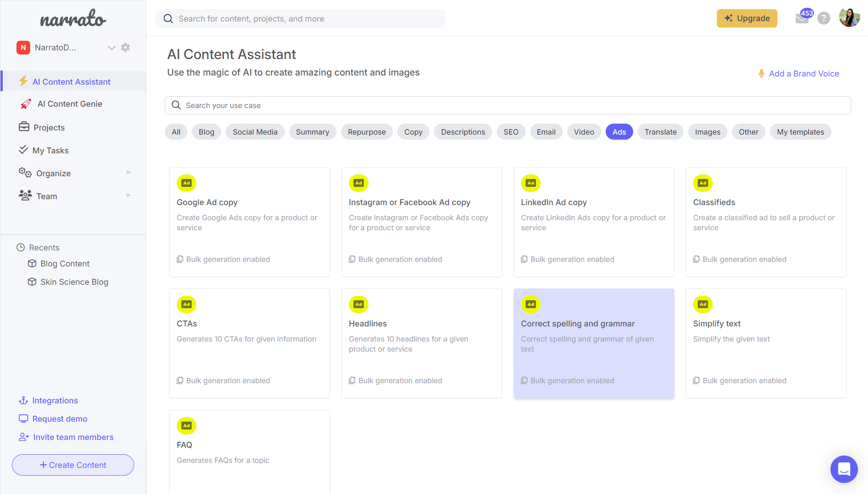The height and width of the screenshot is (494, 868).
Task: Click the use case search field
Action: (x=507, y=105)
